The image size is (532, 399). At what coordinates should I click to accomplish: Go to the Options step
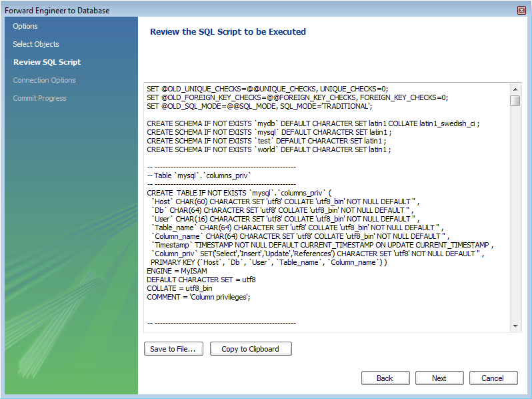click(25, 26)
